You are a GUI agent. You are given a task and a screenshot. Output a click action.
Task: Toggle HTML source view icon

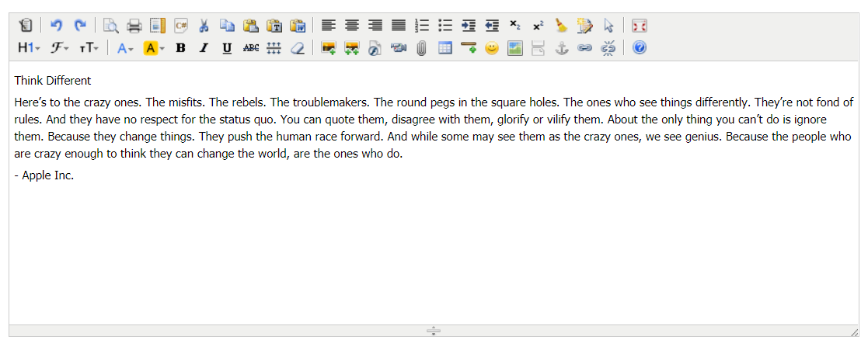point(26,26)
